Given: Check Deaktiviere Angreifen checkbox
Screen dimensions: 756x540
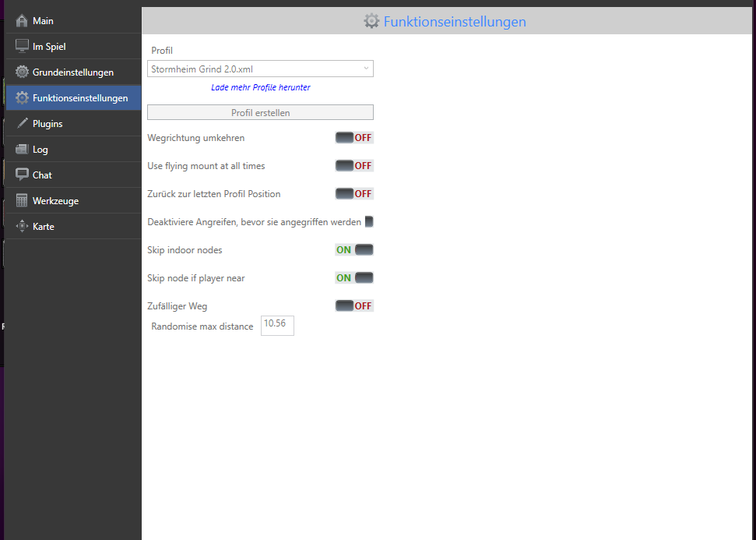Looking at the screenshot, I should click(369, 222).
